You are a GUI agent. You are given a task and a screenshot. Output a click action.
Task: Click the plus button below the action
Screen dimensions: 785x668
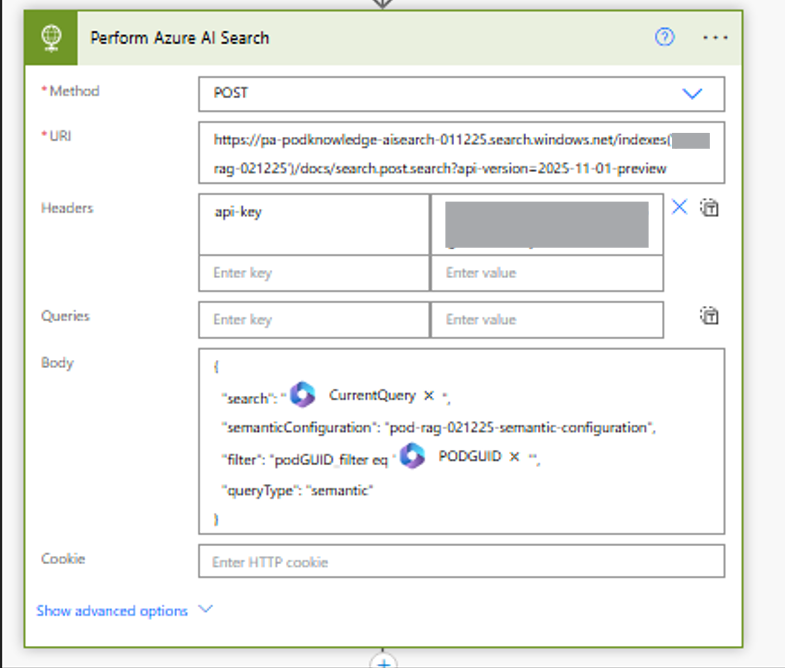pyautogui.click(x=383, y=660)
